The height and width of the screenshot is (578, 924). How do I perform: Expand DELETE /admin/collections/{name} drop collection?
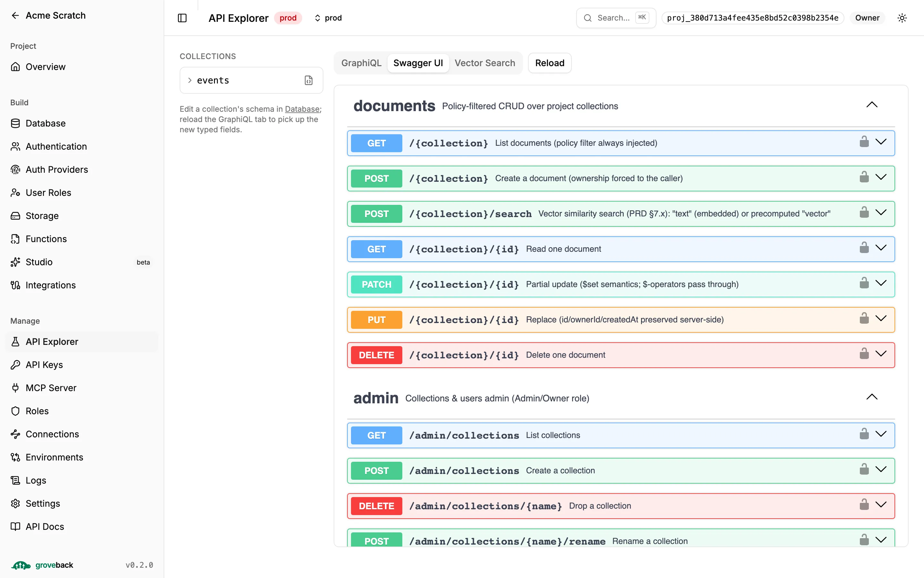click(881, 505)
